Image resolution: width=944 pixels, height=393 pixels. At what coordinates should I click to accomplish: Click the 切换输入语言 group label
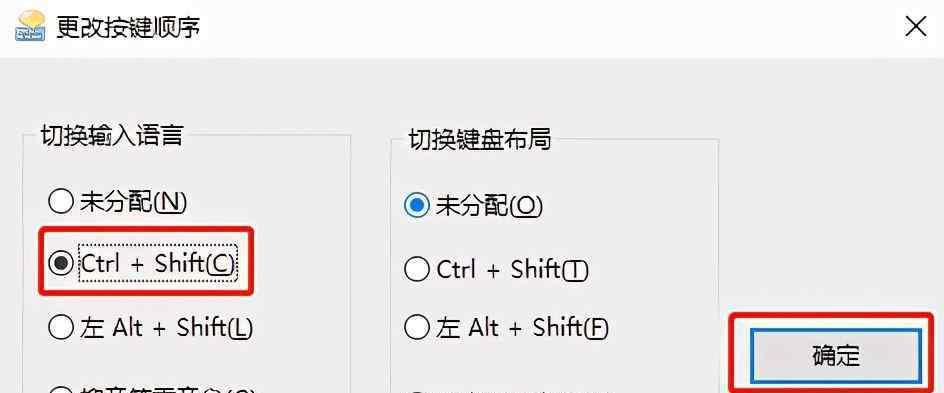[112, 136]
